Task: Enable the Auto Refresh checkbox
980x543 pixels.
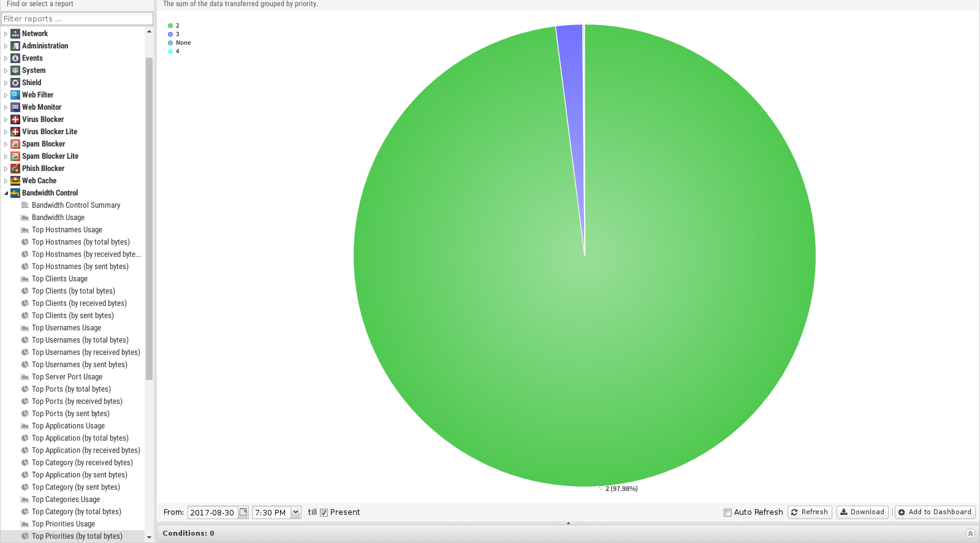Action: point(728,513)
